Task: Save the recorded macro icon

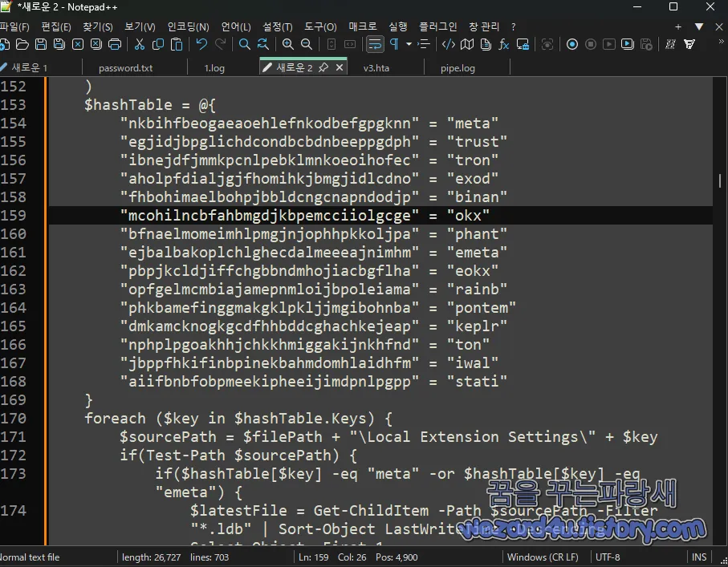Action: tap(646, 45)
